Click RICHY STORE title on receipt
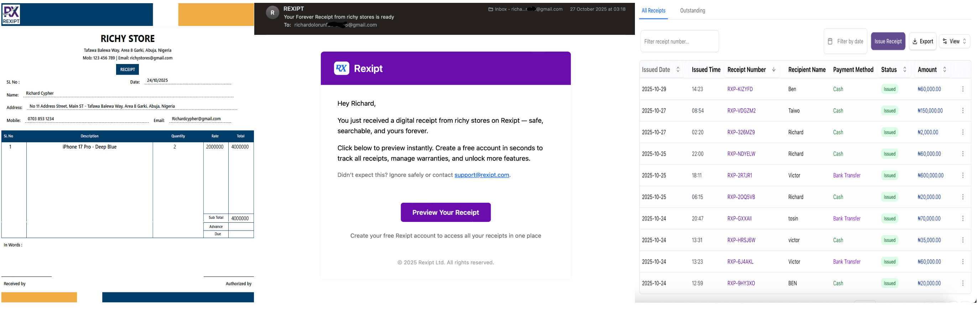Image resolution: width=980 pixels, height=313 pixels. pyautogui.click(x=127, y=39)
